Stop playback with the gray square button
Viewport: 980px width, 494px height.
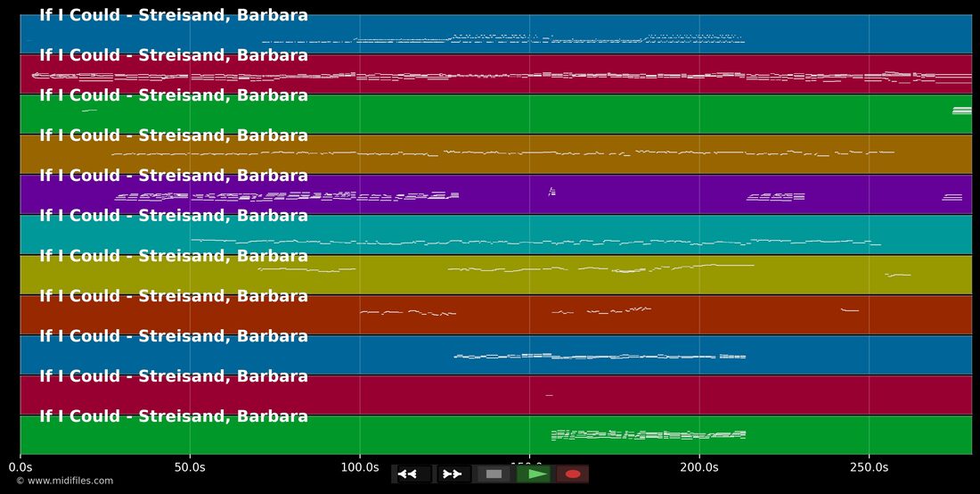(x=494, y=474)
